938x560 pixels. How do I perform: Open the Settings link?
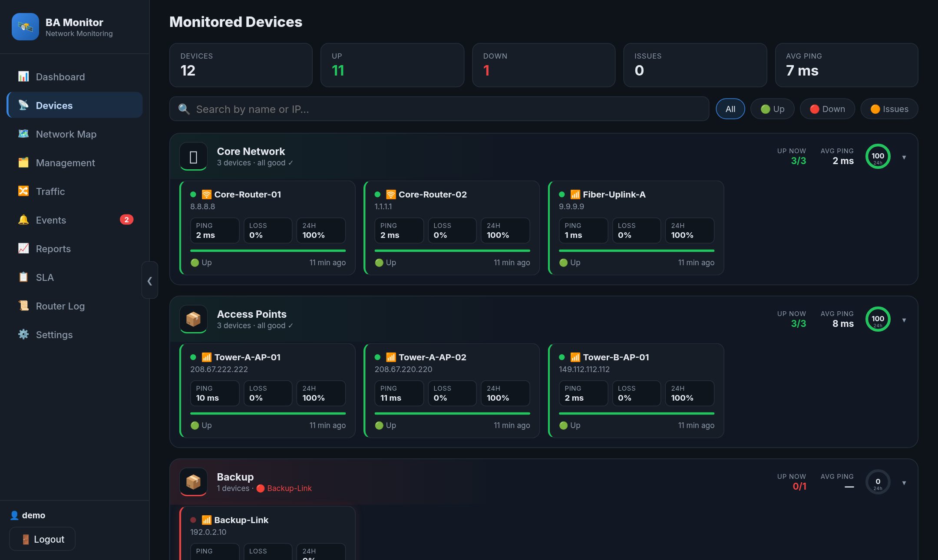(75, 335)
